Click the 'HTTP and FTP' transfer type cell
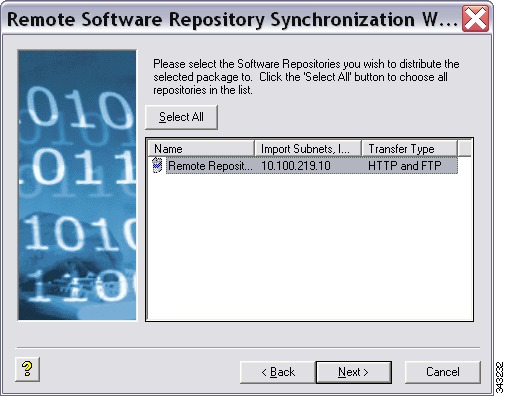 (x=405, y=166)
